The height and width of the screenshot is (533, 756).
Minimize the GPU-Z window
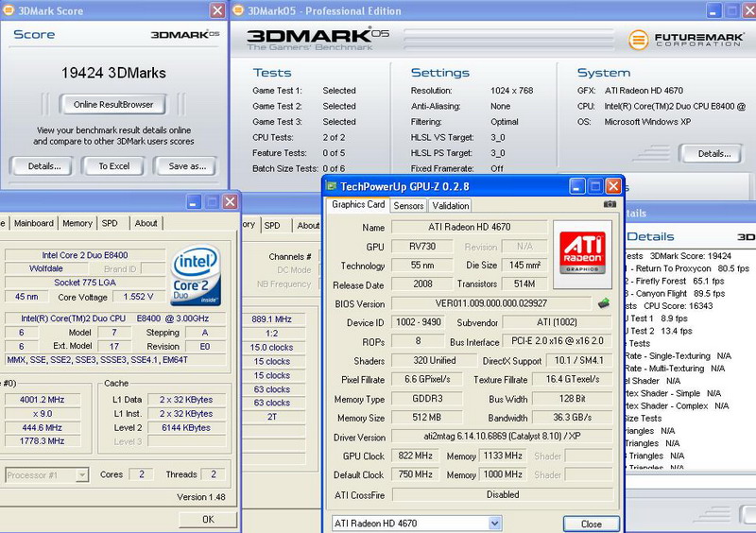coord(577,186)
